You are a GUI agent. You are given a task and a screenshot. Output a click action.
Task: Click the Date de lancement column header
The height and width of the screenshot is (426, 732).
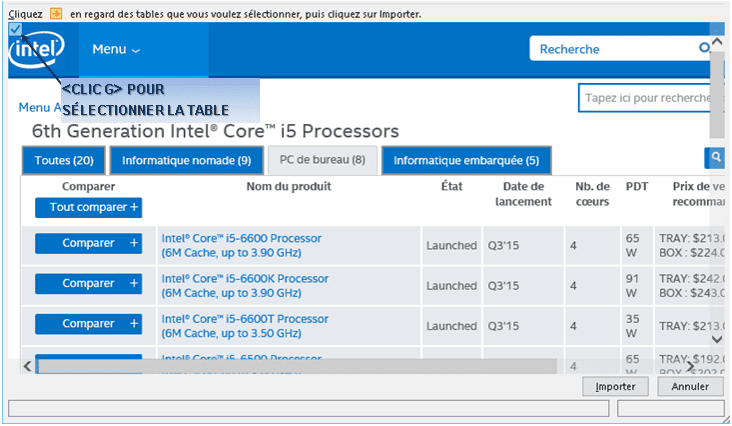pyautogui.click(x=523, y=194)
